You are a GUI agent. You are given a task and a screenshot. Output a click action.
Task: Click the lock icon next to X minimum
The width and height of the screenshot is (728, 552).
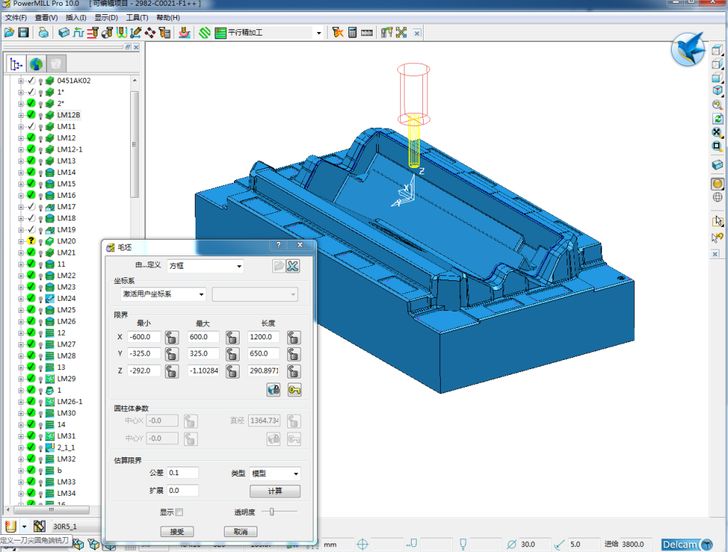(x=172, y=338)
